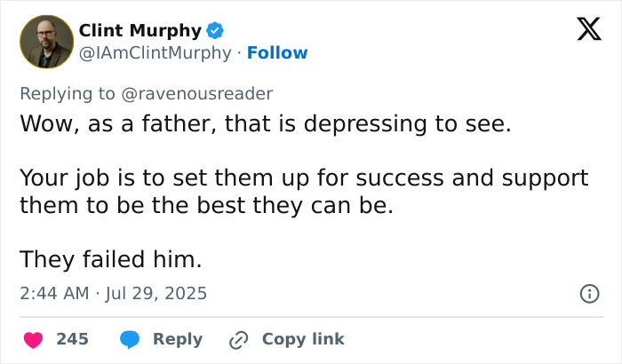This screenshot has height=364, width=622.
Task: Follow Clint Murphy
Action: (277, 52)
